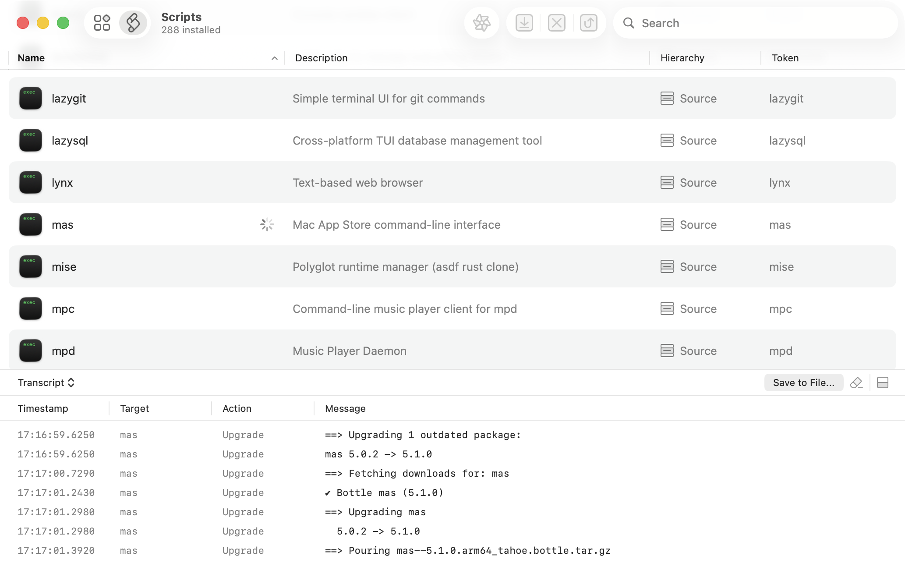Click the exec icon next to mpd
905x588 pixels.
[30, 351]
